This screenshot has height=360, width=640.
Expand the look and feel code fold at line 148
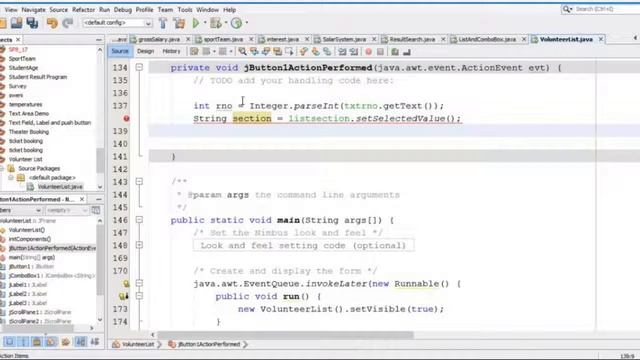(x=139, y=245)
